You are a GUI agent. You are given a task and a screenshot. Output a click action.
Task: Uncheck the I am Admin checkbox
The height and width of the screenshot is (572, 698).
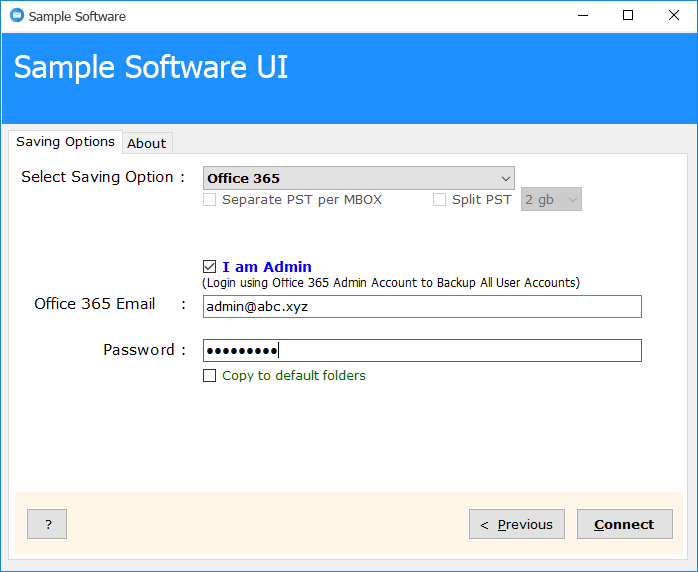209,267
